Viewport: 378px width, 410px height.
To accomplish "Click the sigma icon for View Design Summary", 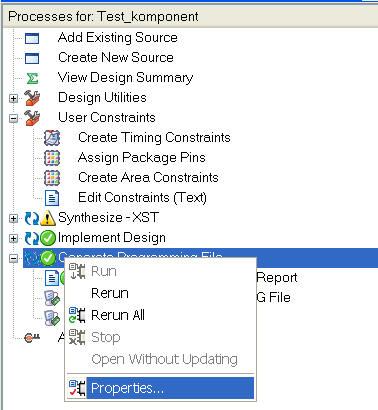I will pyautogui.click(x=32, y=78).
